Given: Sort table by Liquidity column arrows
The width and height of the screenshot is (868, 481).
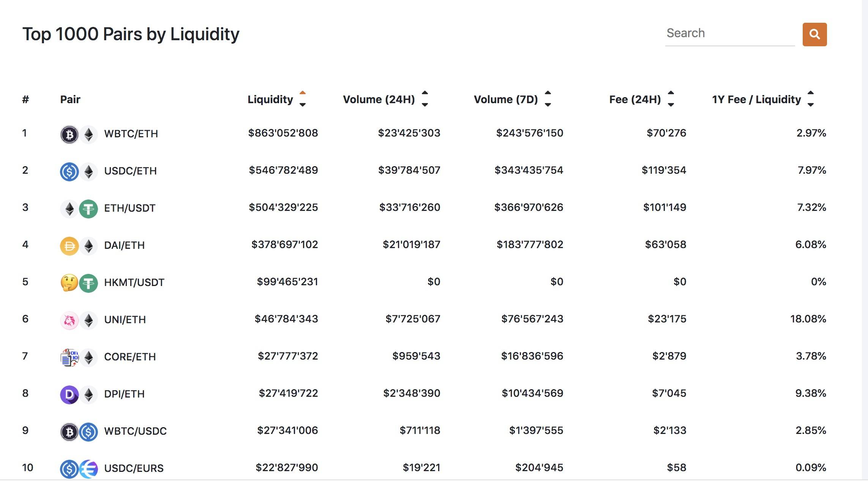Looking at the screenshot, I should click(303, 99).
